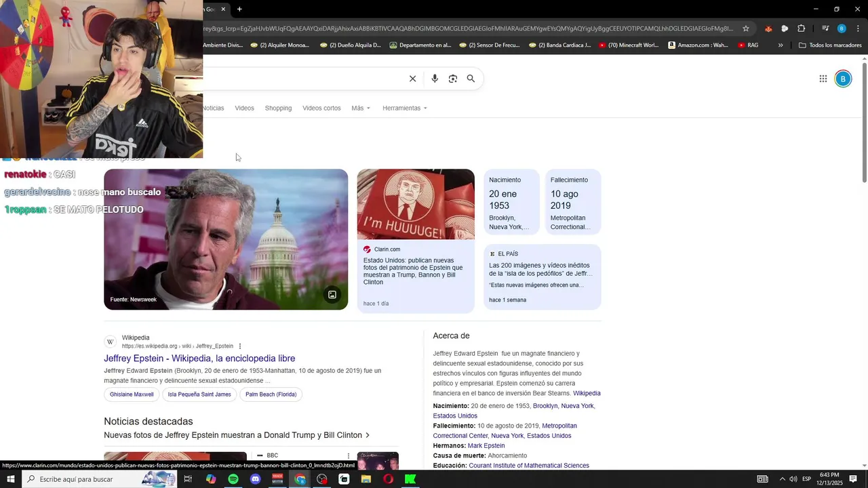Viewport: 868px width, 488px height.
Task: Click the magnifier search button
Action: (x=471, y=79)
